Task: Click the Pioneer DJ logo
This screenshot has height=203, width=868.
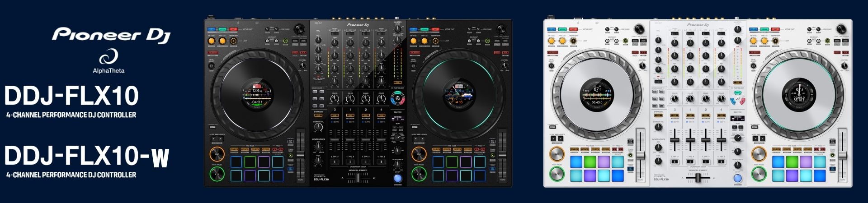Action: pos(111,35)
